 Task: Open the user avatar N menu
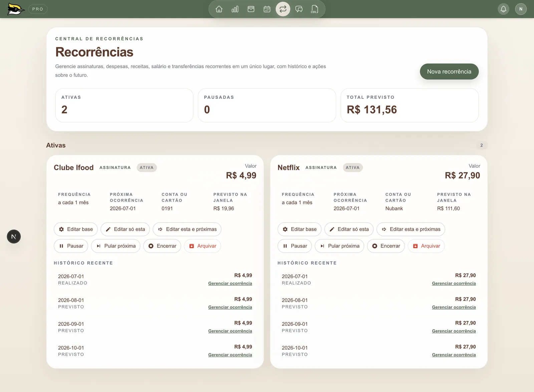521,9
